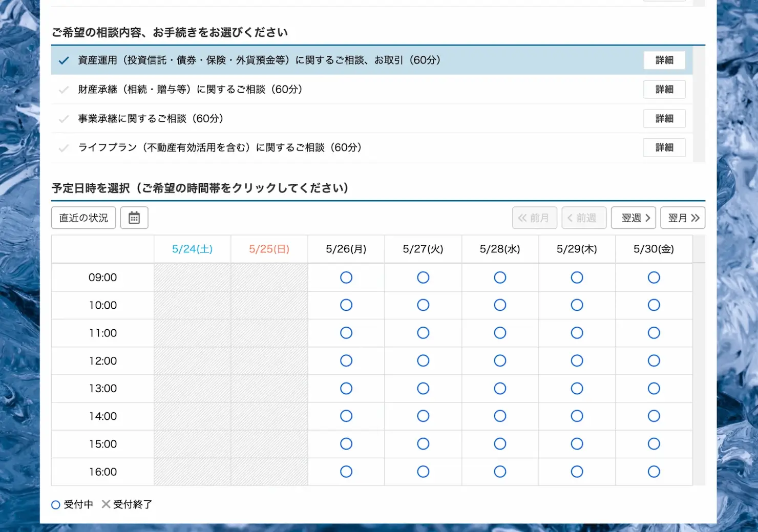Select the 16:00 slot on 5/28(水)

(x=500, y=472)
